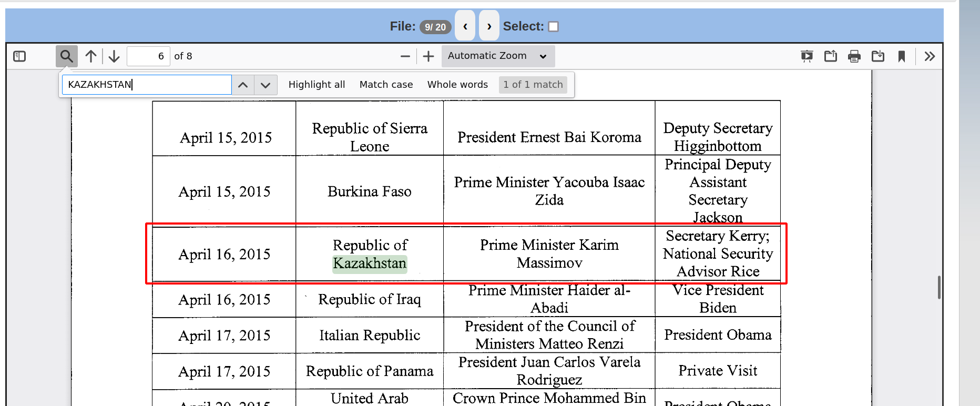Click 'Prime Minister Karim Massimov' cell

click(x=549, y=254)
